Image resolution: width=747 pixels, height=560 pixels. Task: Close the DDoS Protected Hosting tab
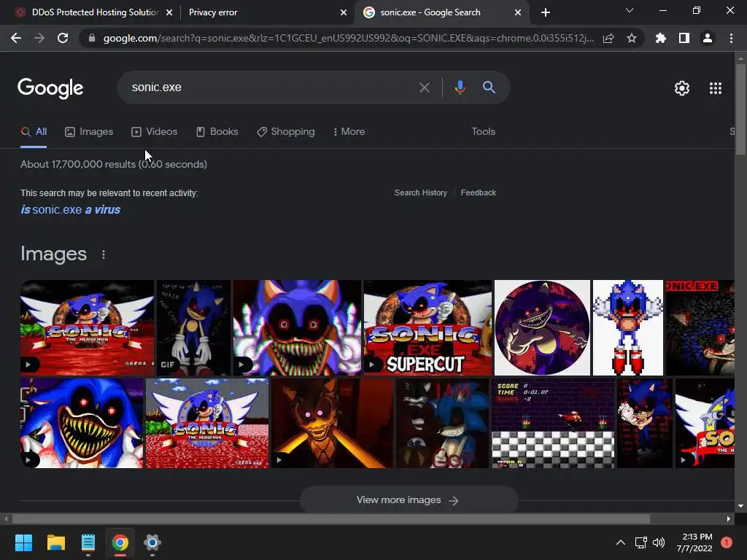pyautogui.click(x=169, y=12)
